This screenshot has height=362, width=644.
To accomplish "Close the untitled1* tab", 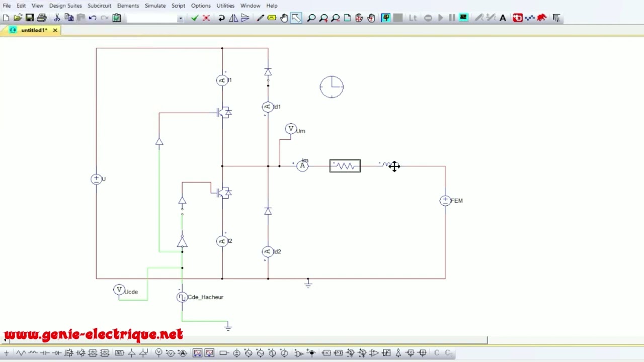I will point(55,30).
